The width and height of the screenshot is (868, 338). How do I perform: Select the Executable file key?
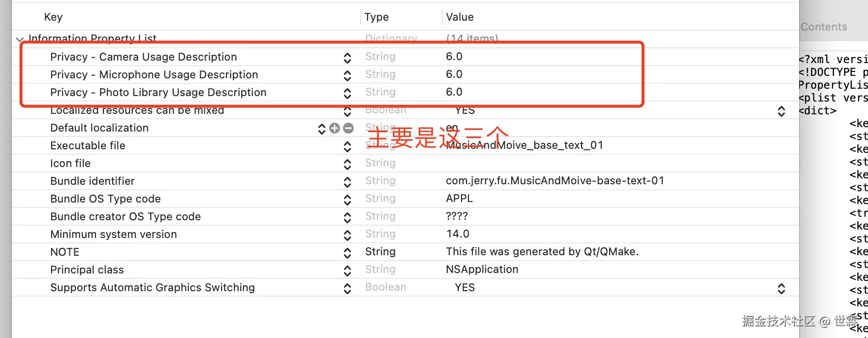click(88, 146)
